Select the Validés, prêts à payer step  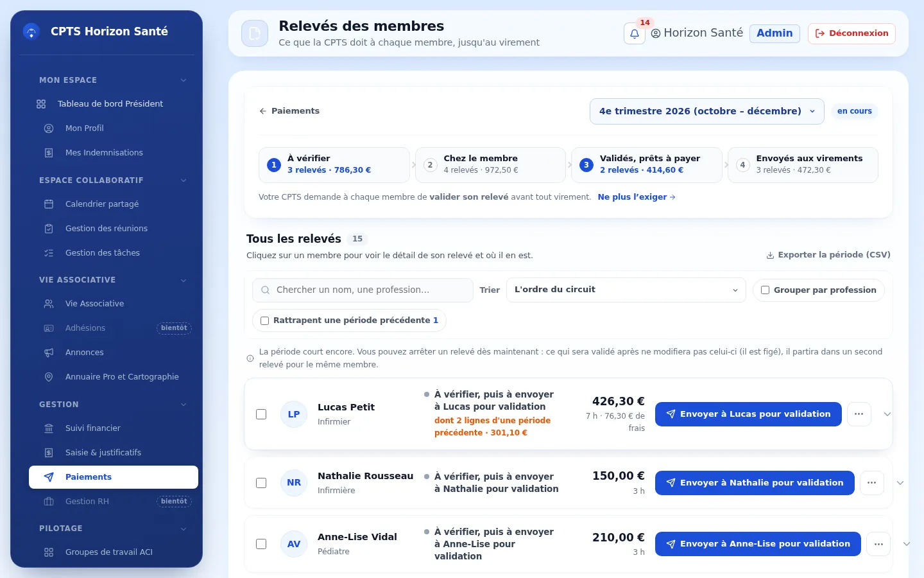click(647, 165)
